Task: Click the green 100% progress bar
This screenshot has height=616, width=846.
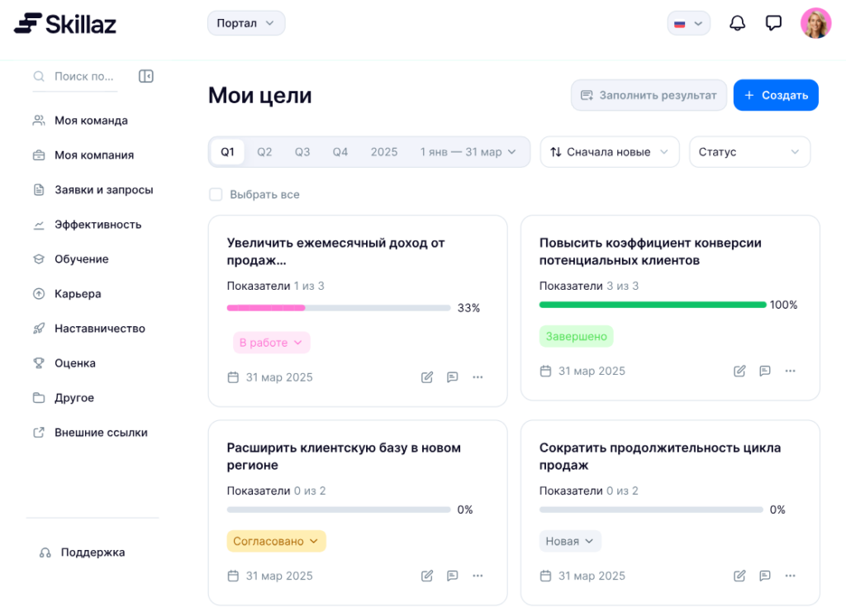Action: (x=653, y=305)
